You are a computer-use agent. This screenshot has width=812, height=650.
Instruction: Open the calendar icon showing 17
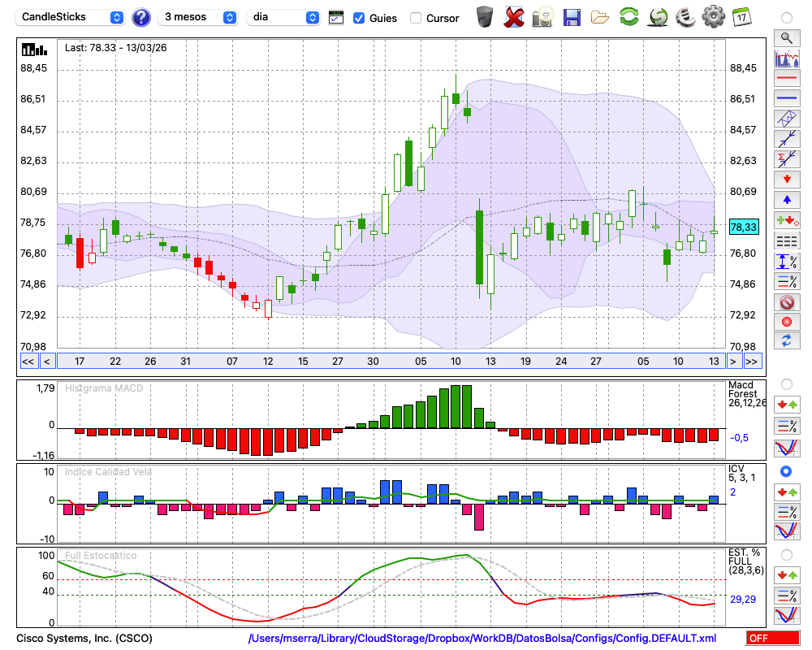pos(741,16)
